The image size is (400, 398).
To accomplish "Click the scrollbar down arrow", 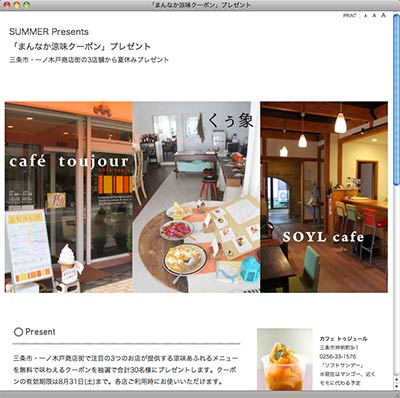I will 396,387.
